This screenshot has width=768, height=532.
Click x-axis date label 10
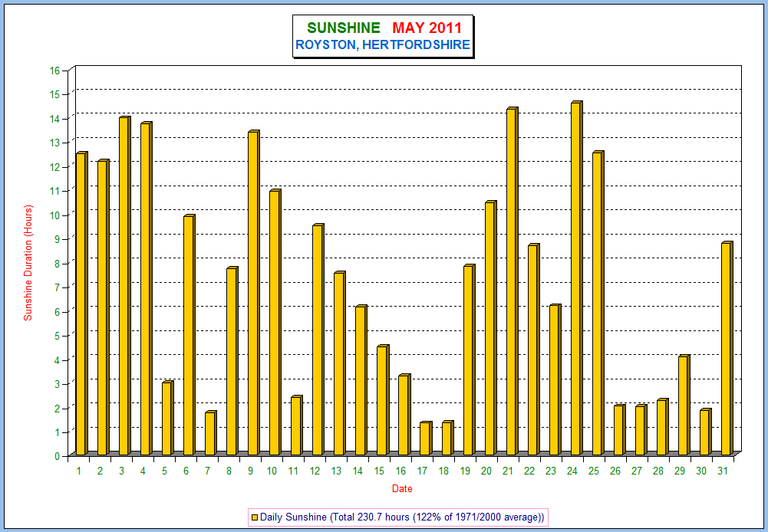(272, 471)
